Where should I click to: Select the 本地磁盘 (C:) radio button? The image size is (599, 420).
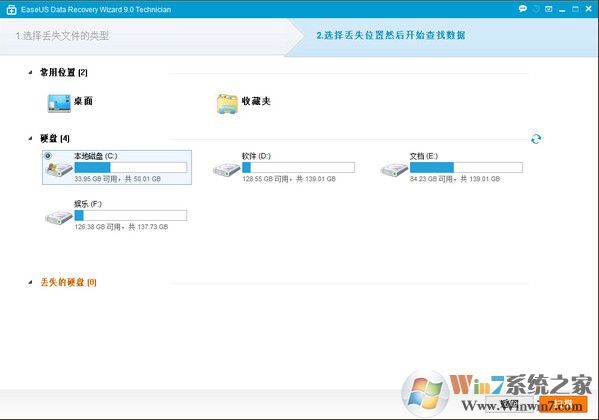[x=48, y=156]
